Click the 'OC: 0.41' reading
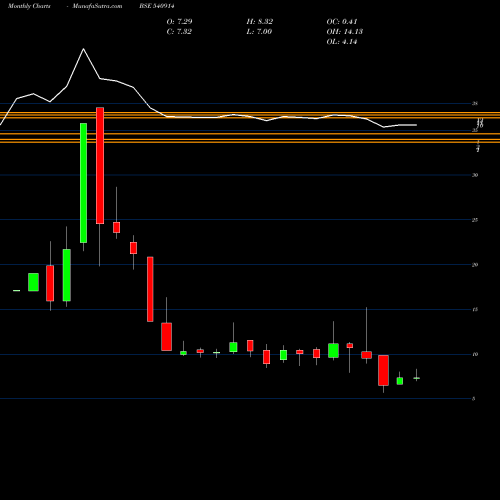 pyautogui.click(x=342, y=22)
